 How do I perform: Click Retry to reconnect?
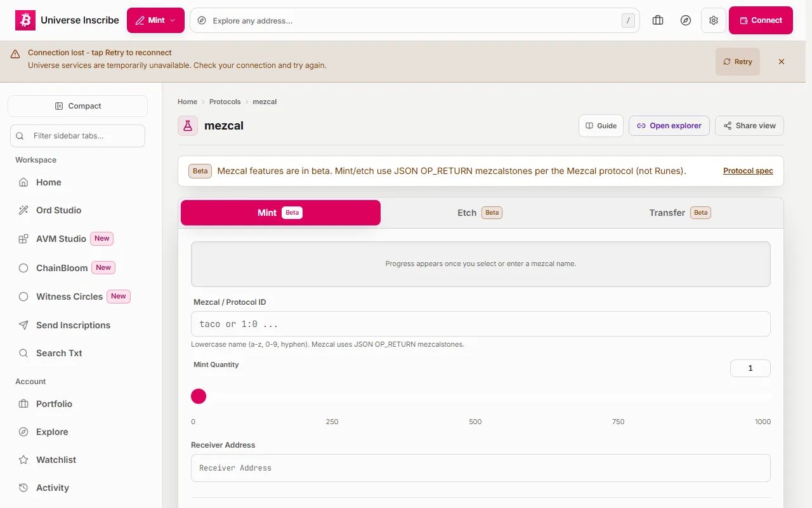point(738,62)
